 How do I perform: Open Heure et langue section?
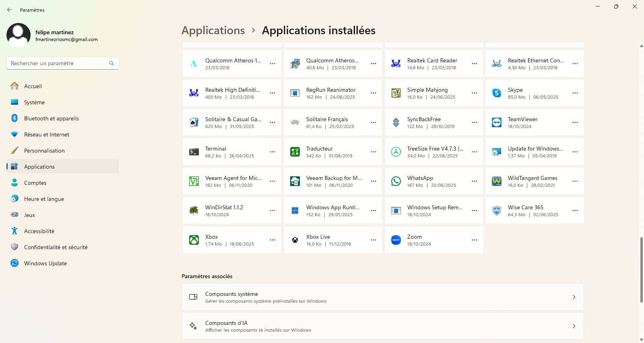coord(63,199)
